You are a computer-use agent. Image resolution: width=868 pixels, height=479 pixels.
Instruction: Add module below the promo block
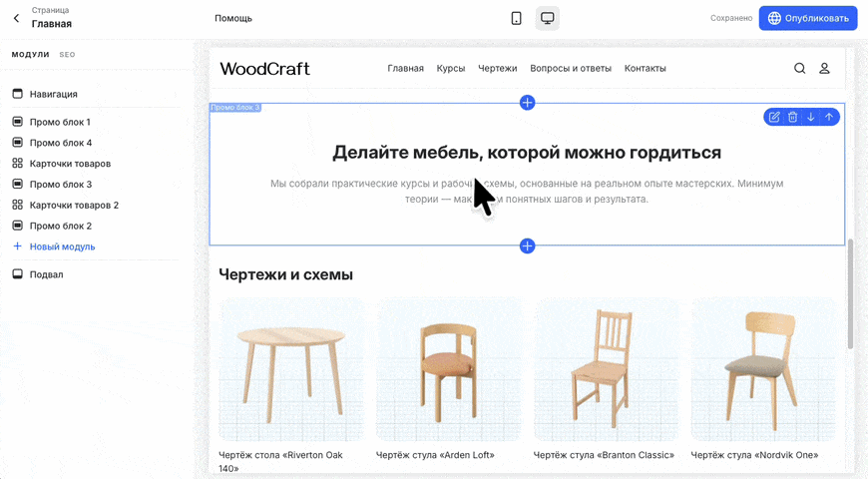point(527,245)
